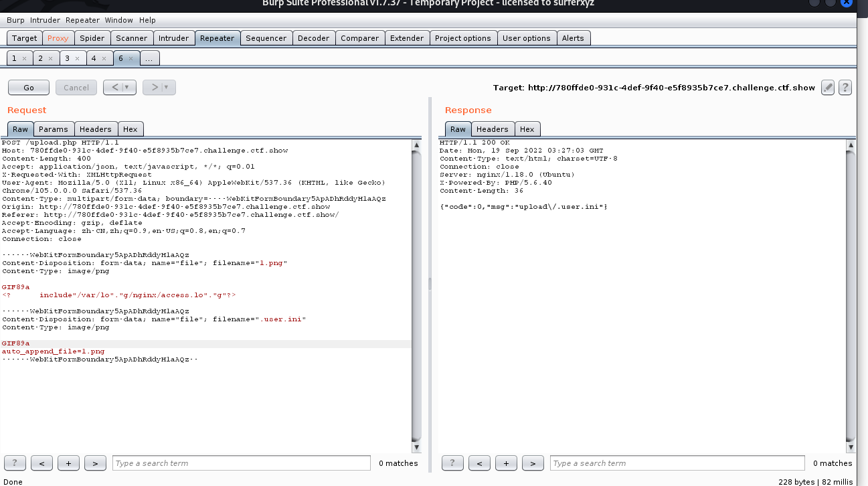Open the Intruder menu
868x486 pixels.
tap(45, 20)
